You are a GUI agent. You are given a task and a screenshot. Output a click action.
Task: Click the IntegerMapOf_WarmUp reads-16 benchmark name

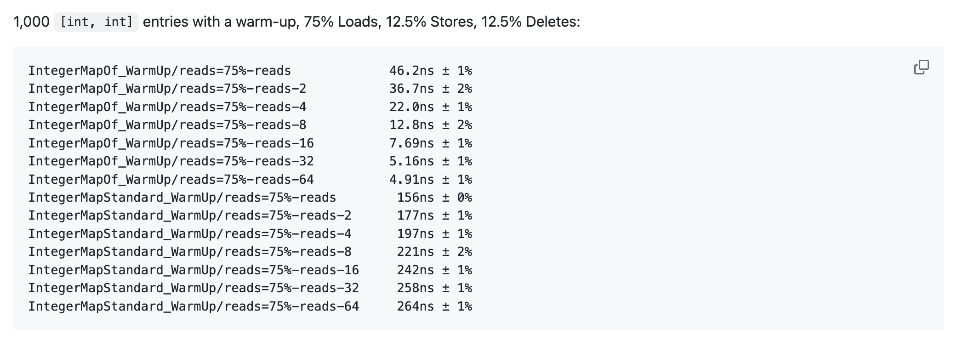click(171, 143)
